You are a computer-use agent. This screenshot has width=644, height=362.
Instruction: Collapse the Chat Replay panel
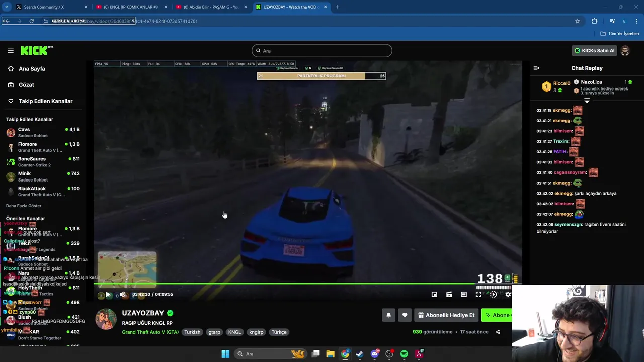coord(536,68)
